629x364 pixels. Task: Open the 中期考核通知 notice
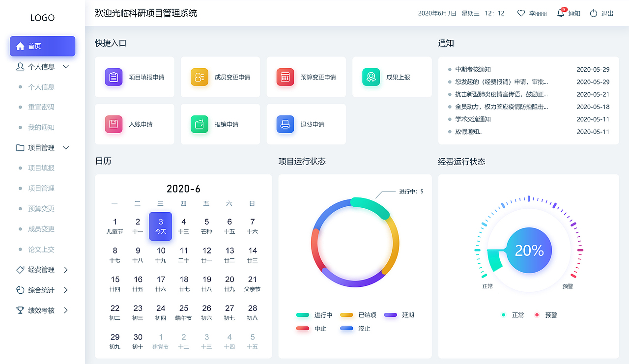tap(473, 70)
